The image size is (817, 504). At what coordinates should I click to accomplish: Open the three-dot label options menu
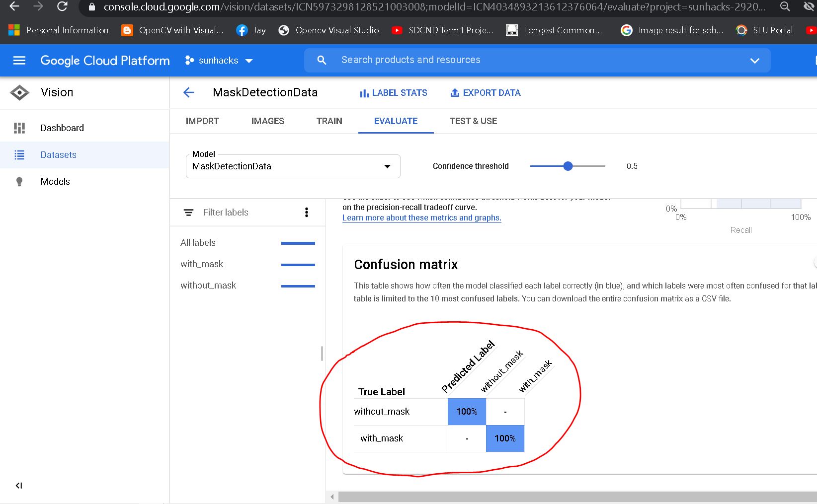click(307, 213)
